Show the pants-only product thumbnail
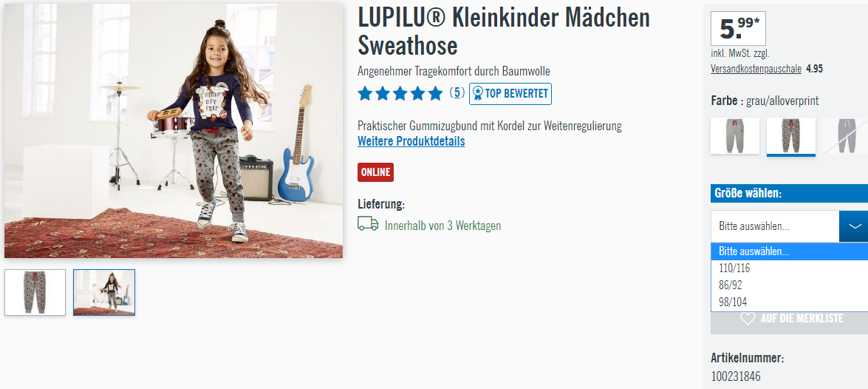The width and height of the screenshot is (868, 389). click(35, 292)
